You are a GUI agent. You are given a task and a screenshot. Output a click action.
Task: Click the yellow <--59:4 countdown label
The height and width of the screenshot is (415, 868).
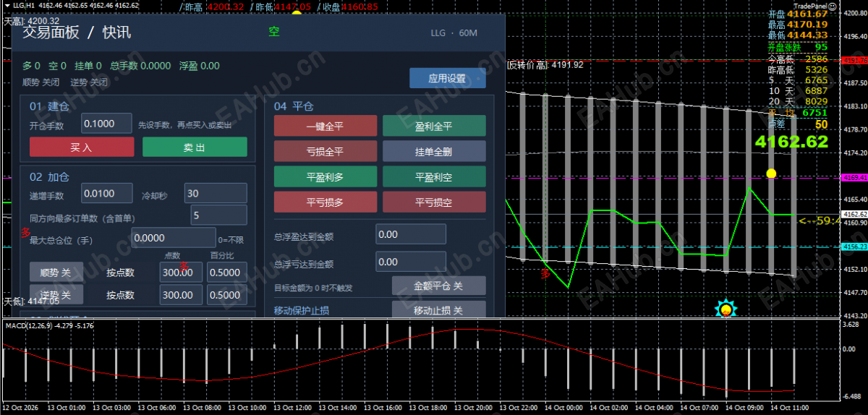click(x=818, y=221)
